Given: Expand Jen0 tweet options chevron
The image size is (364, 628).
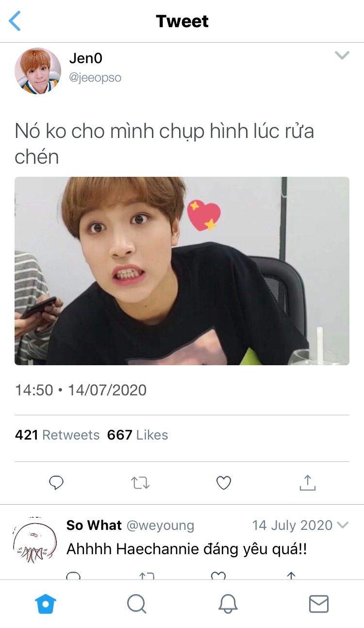Looking at the screenshot, I should (342, 55).
